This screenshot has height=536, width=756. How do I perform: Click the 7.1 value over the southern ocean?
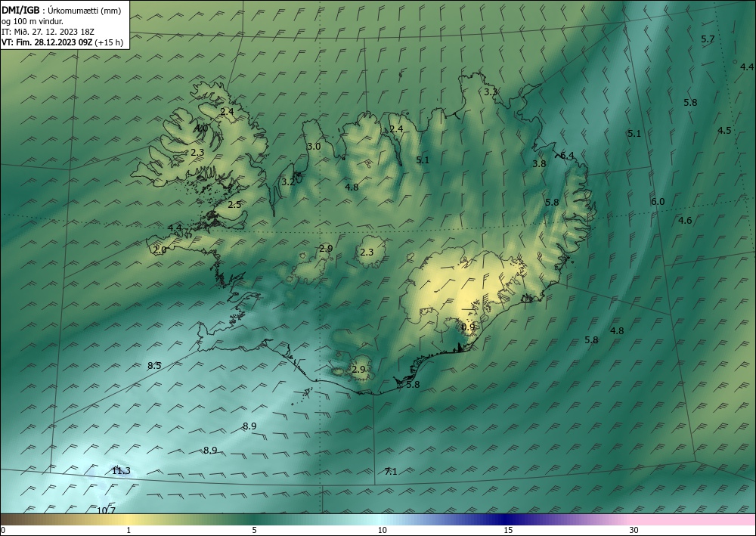point(391,472)
